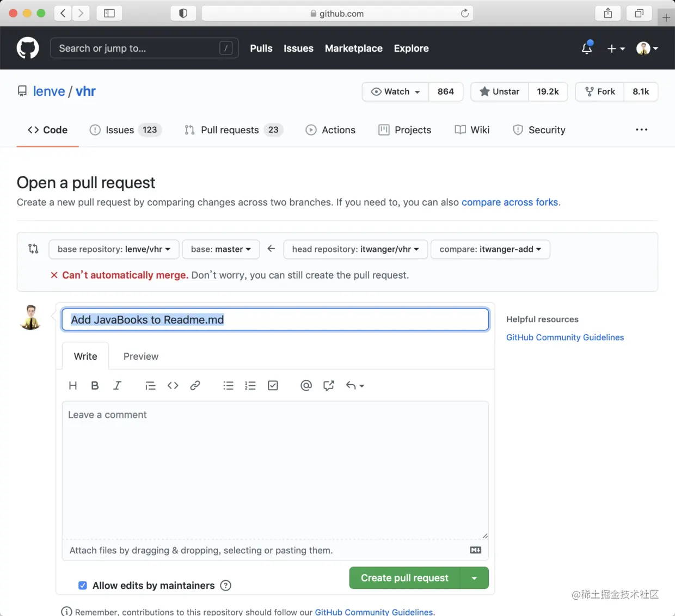
Task: Insert a numbered list
Action: point(250,385)
